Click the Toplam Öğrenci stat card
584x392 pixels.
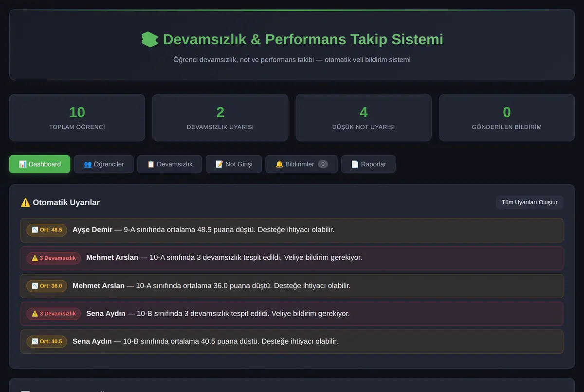click(x=77, y=118)
